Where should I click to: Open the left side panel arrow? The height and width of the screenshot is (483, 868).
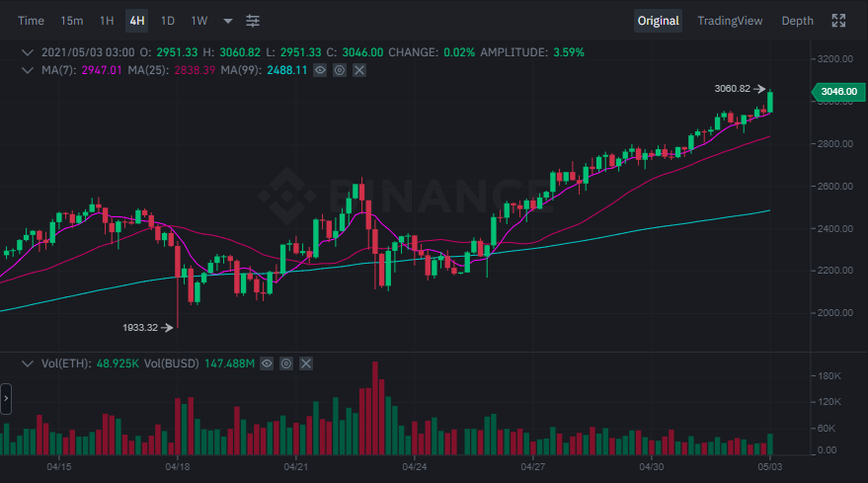[6, 399]
